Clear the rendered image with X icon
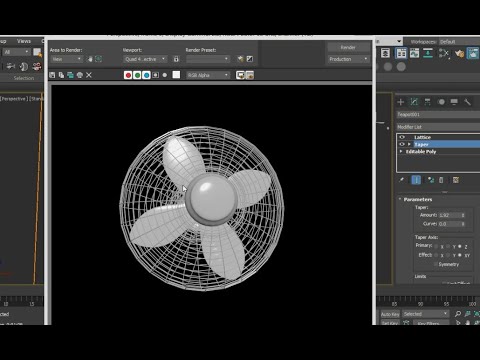The width and height of the screenshot is (480, 360). 89,75
